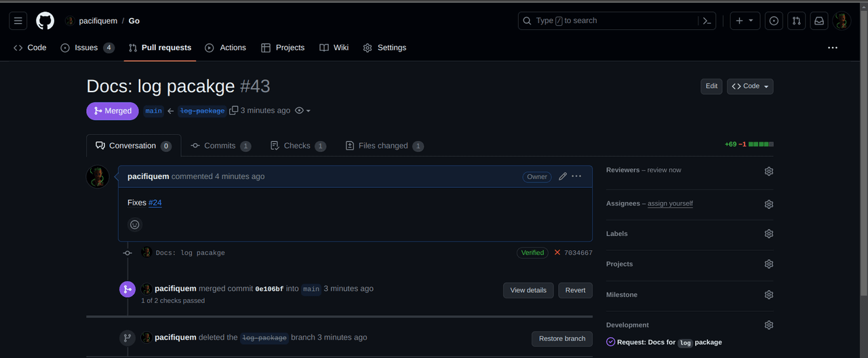Viewport: 868px width, 358px height.
Task: Open the repository Settings tab
Action: pyautogui.click(x=384, y=48)
